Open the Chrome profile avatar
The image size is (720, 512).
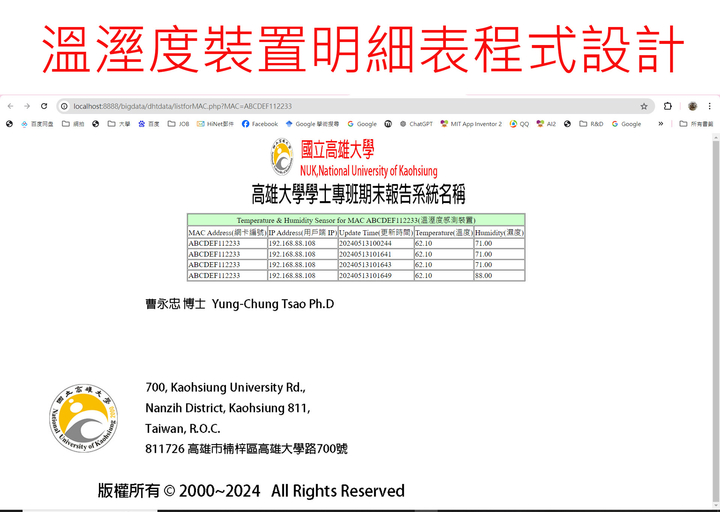click(x=692, y=106)
